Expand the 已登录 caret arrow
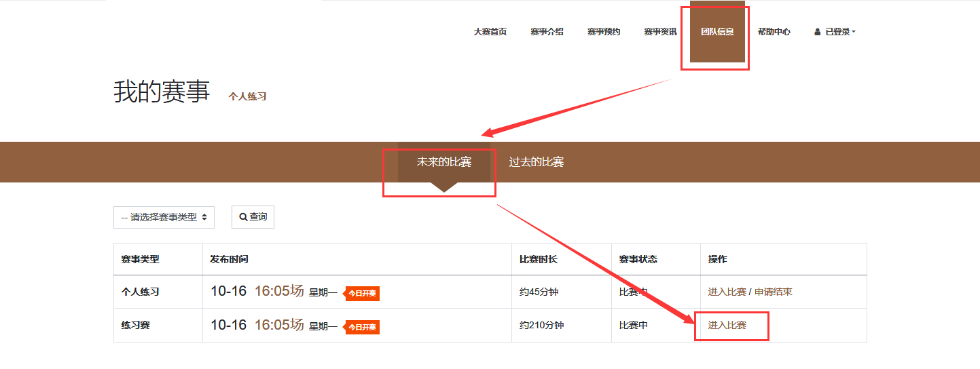This screenshot has width=980, height=369. [x=854, y=32]
